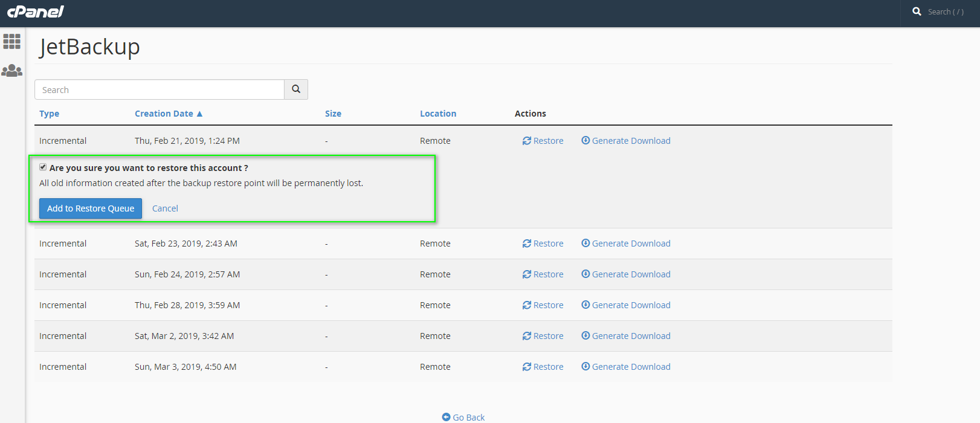Click Incremental in the Feb 24 row
Screen dimensions: 980x423
63,274
